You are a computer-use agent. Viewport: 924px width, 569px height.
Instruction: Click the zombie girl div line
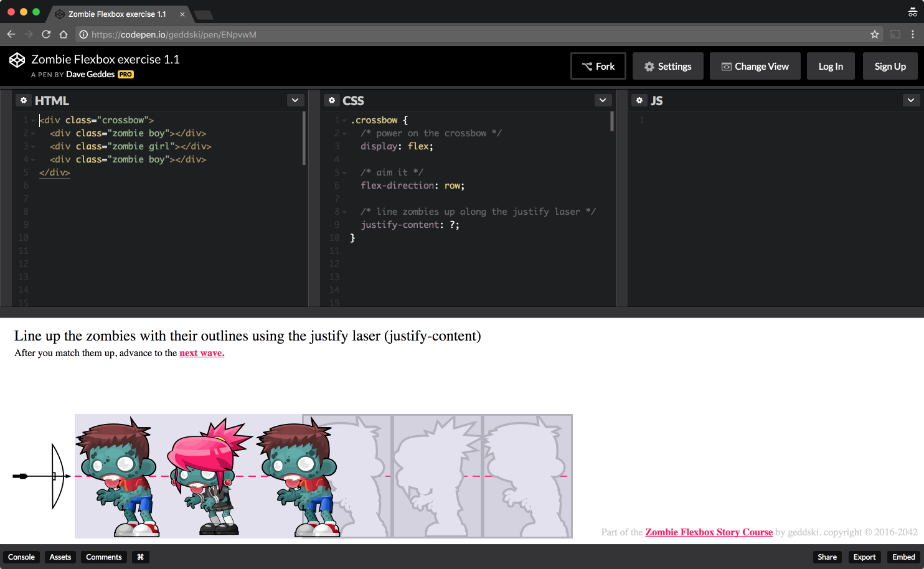[131, 146]
